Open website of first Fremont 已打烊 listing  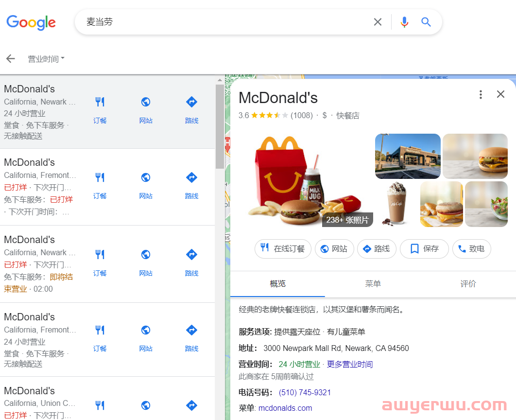click(x=146, y=185)
